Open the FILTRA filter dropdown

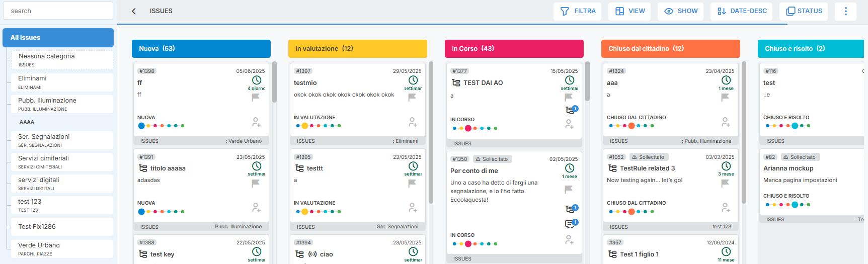[x=578, y=11]
